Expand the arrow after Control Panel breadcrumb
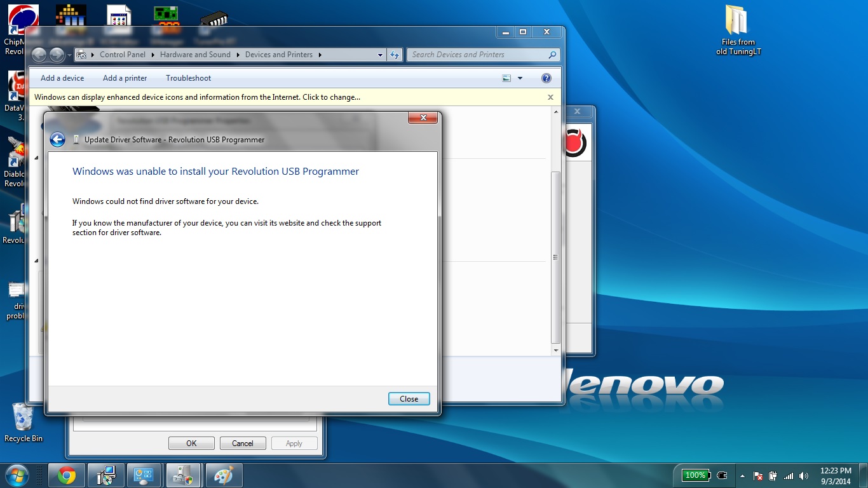Viewport: 868px width, 488px height. coord(153,55)
